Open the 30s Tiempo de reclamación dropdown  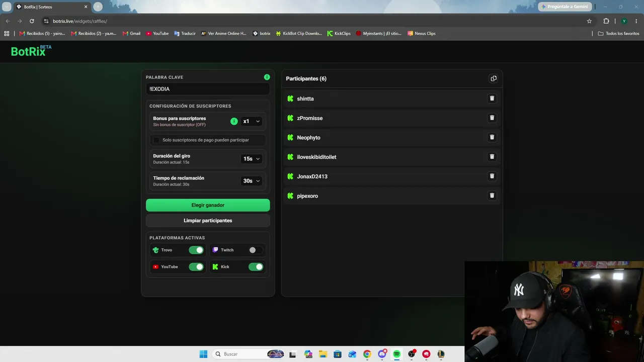(251, 181)
